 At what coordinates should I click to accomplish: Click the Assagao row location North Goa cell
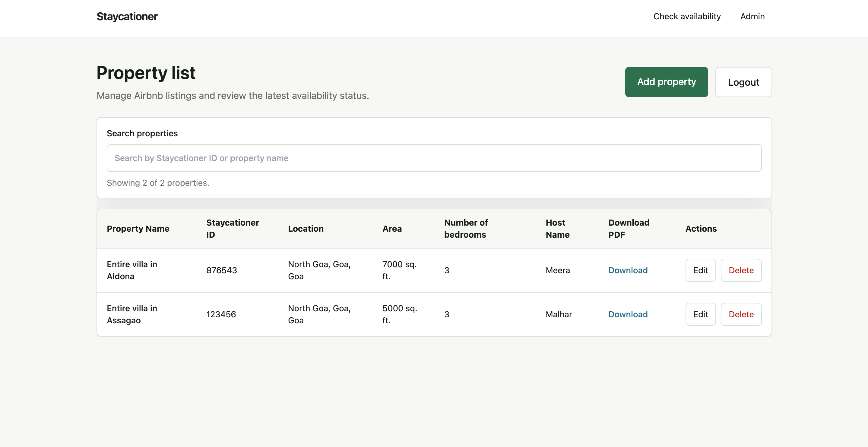(x=319, y=314)
